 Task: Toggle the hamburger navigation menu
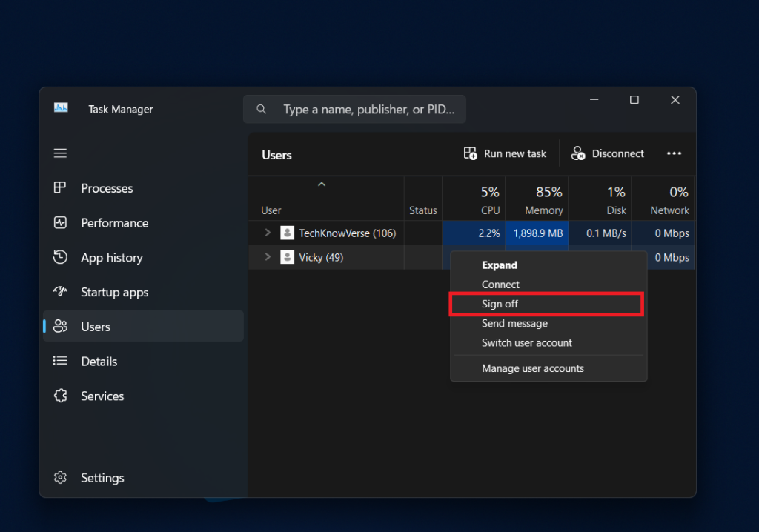61,153
